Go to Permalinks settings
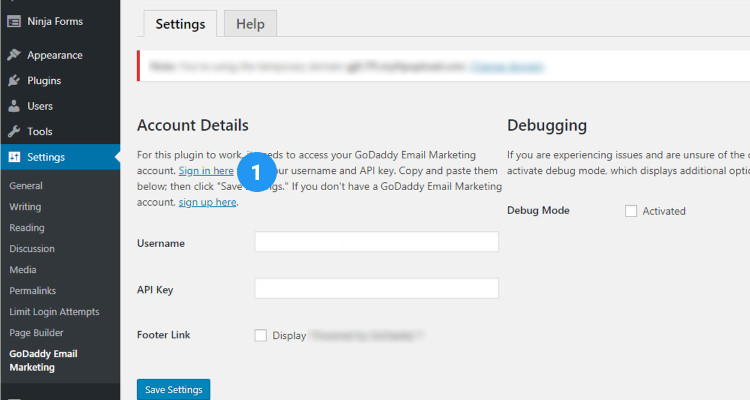 point(33,291)
